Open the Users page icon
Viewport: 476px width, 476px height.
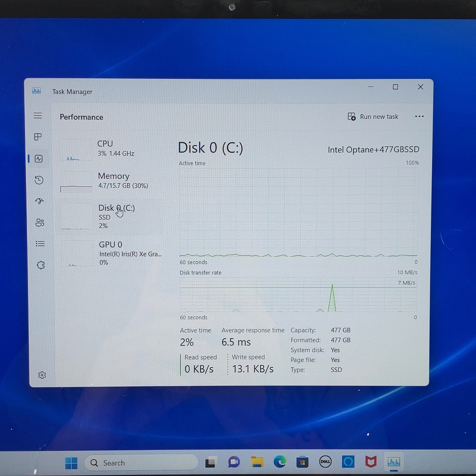coord(40,222)
